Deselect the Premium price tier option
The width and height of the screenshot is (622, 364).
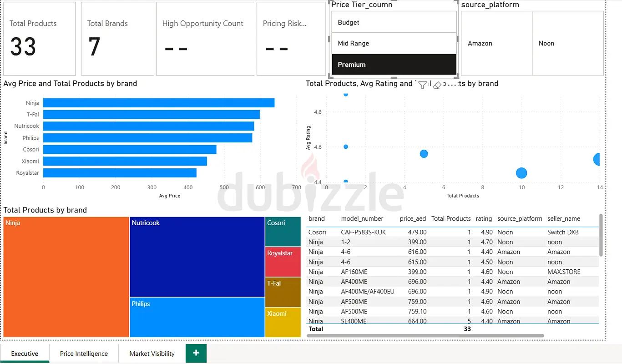(394, 64)
